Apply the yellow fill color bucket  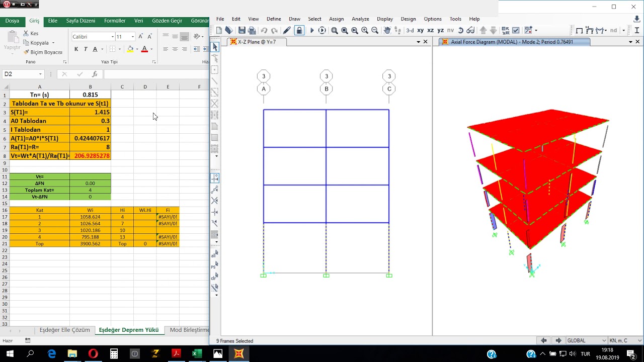point(130,49)
